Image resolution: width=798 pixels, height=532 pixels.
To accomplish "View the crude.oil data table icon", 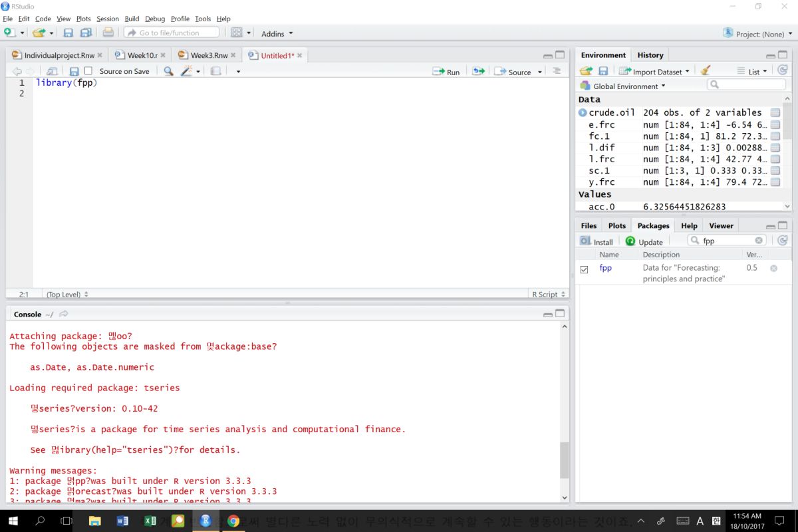I will (775, 113).
